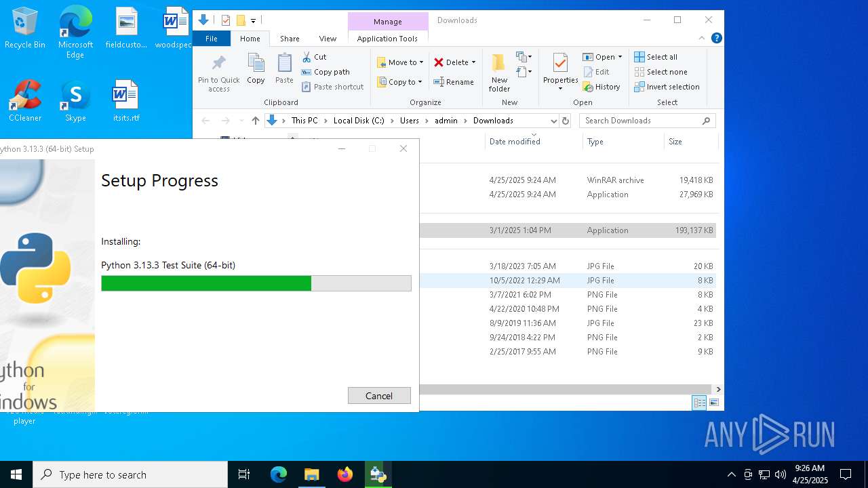Select the 193,137 KB Application row
868x488 pixels.
[568, 230]
